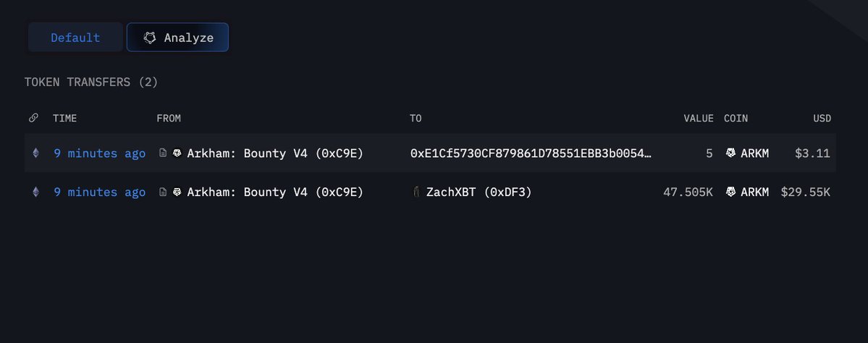Viewport: 868px width, 343px height.
Task: Click the ARKM coin icon in the $29.55K row
Action: (731, 192)
